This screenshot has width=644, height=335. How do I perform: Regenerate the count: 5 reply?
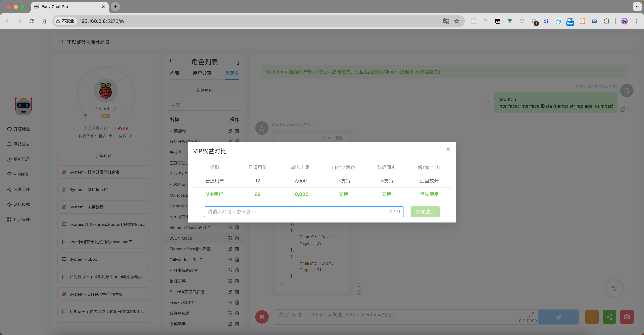[487, 102]
